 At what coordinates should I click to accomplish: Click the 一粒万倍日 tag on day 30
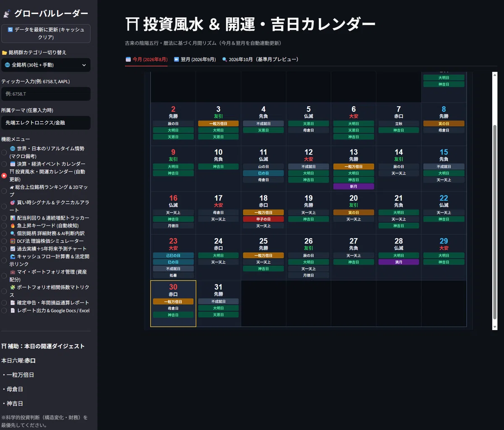(x=173, y=302)
